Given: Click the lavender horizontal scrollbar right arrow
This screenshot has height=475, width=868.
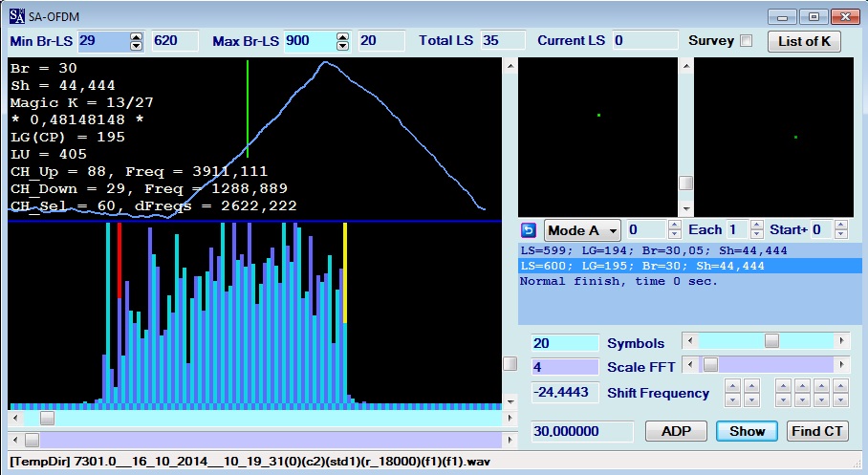Looking at the screenshot, I should (510, 441).
